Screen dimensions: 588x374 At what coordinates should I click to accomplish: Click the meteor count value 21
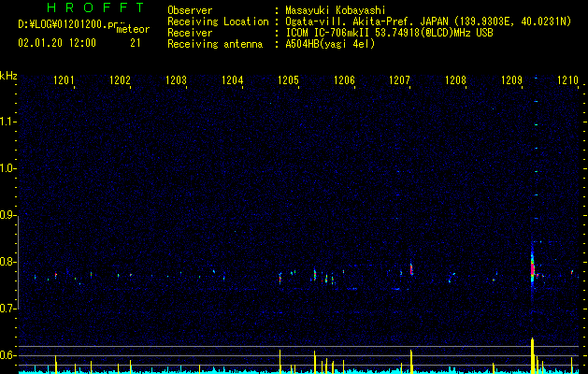click(x=136, y=43)
